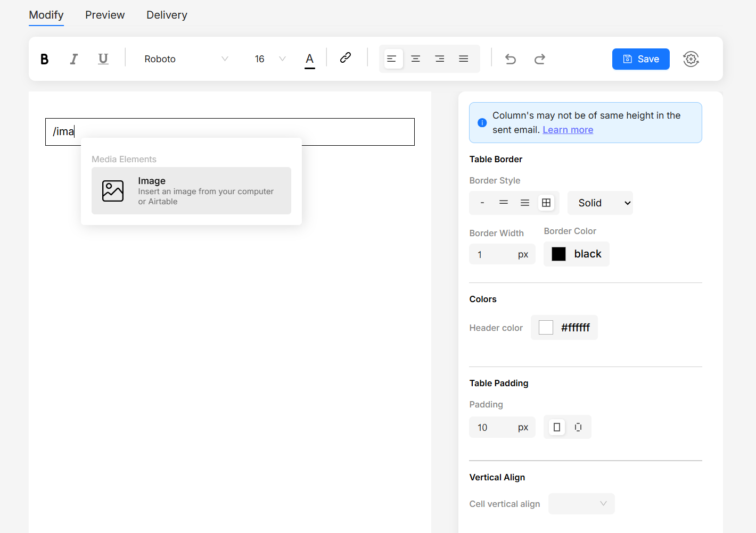Open the Delivery tab
The height and width of the screenshot is (533, 756).
tap(167, 15)
